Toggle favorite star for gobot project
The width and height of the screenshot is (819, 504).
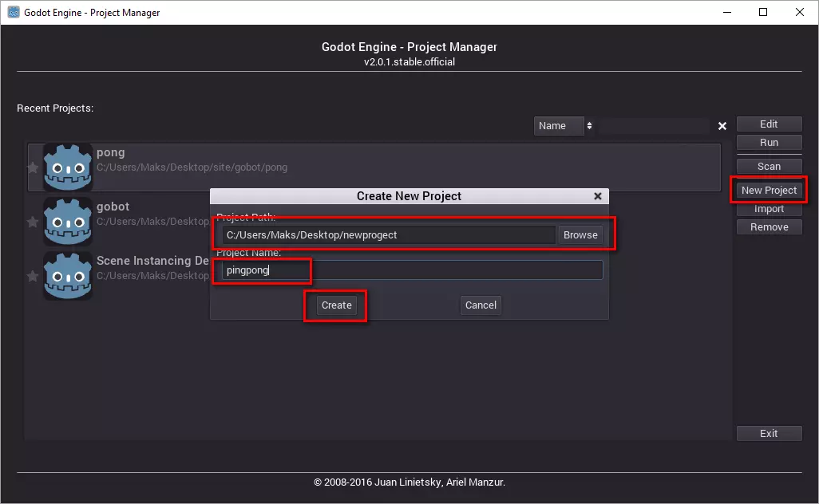(33, 222)
